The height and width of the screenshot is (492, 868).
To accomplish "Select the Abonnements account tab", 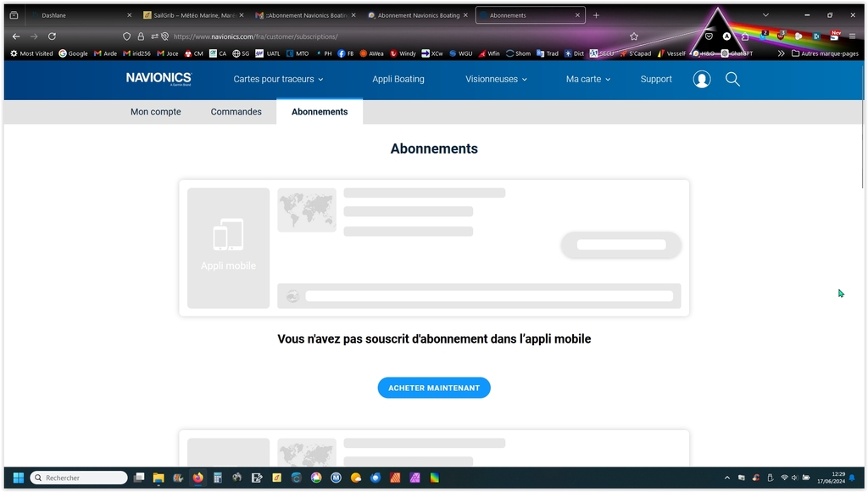I will click(x=320, y=112).
